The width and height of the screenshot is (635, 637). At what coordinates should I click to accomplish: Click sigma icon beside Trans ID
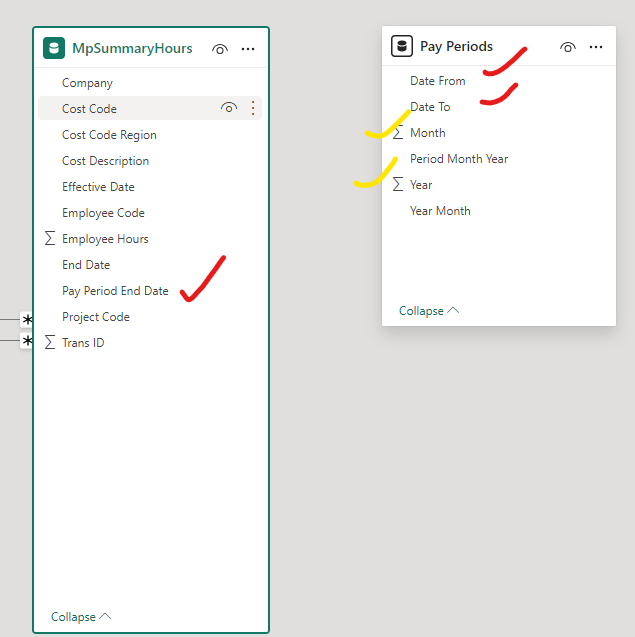tap(50, 342)
